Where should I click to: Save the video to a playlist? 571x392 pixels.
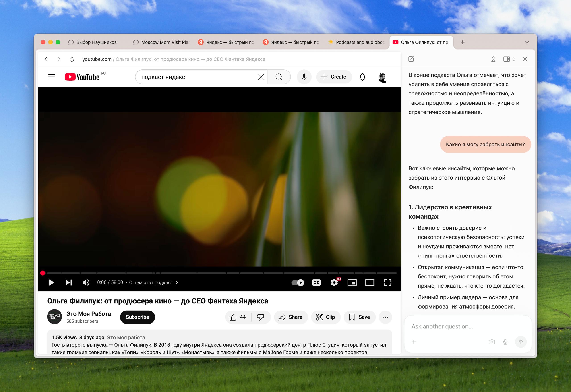pyautogui.click(x=360, y=317)
